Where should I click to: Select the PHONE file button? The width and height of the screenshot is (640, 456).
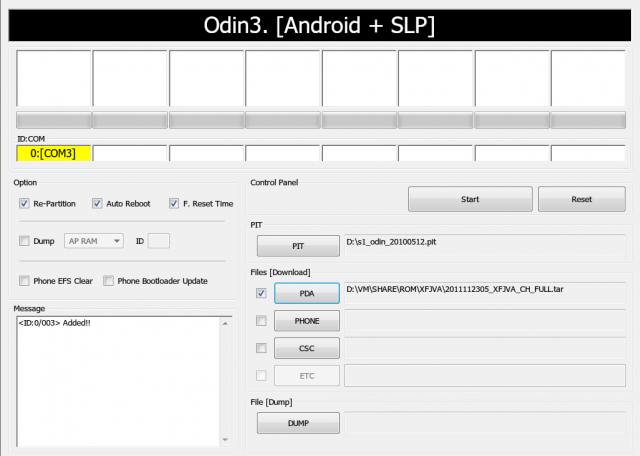point(307,321)
